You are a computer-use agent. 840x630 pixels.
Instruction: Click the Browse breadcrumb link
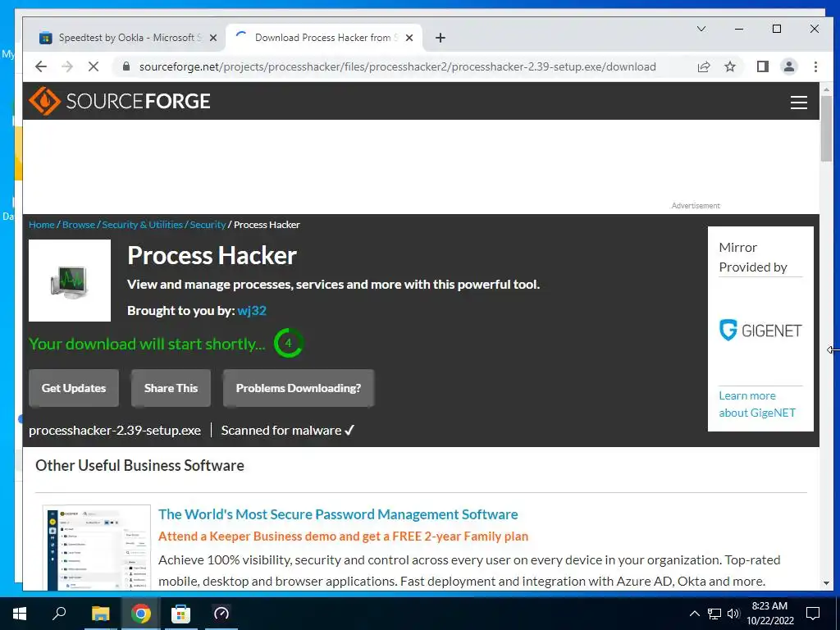(x=79, y=225)
